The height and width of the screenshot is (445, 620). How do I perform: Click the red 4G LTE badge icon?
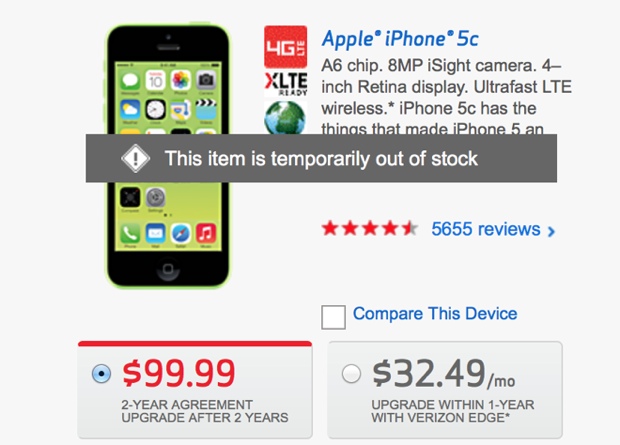tap(285, 47)
